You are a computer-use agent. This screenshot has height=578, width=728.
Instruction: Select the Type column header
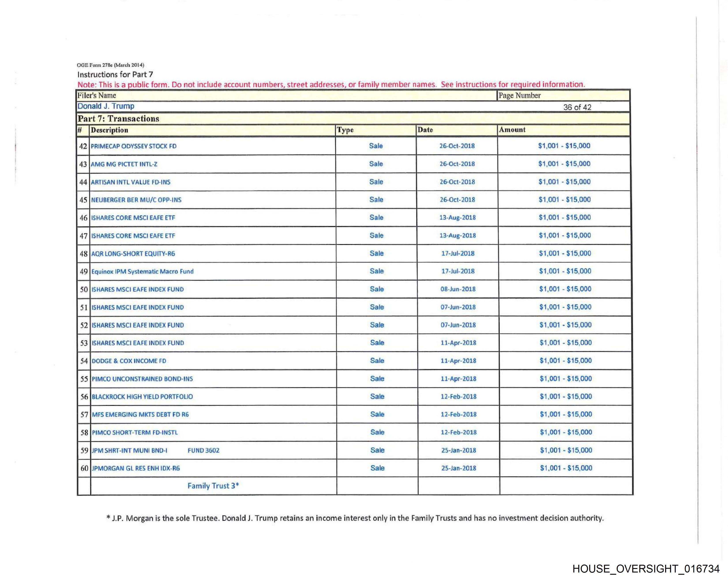(x=345, y=130)
